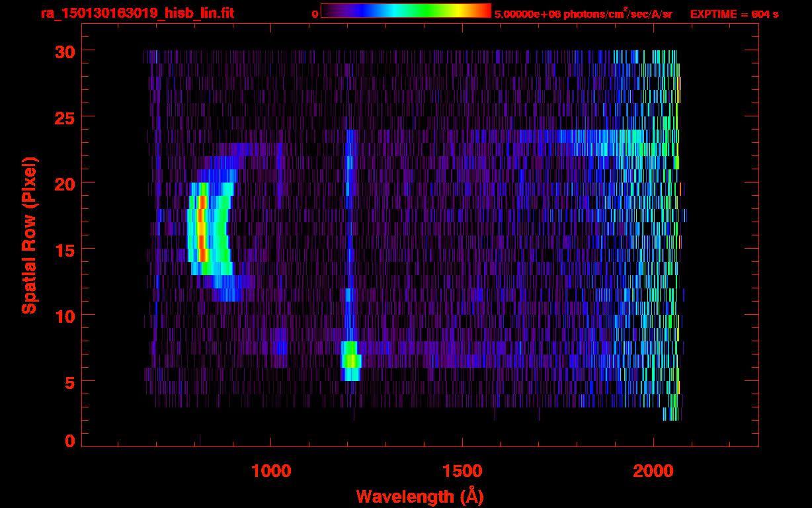Click the rainbow color bar legend

point(405,11)
